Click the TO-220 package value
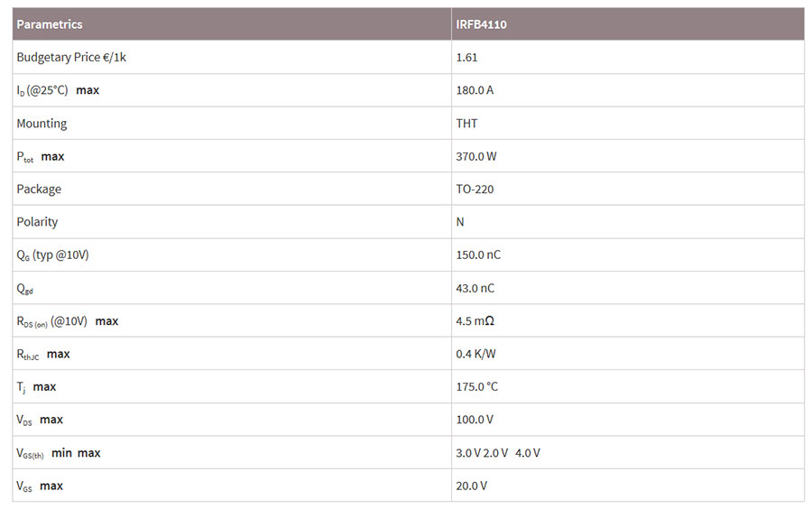 475,189
